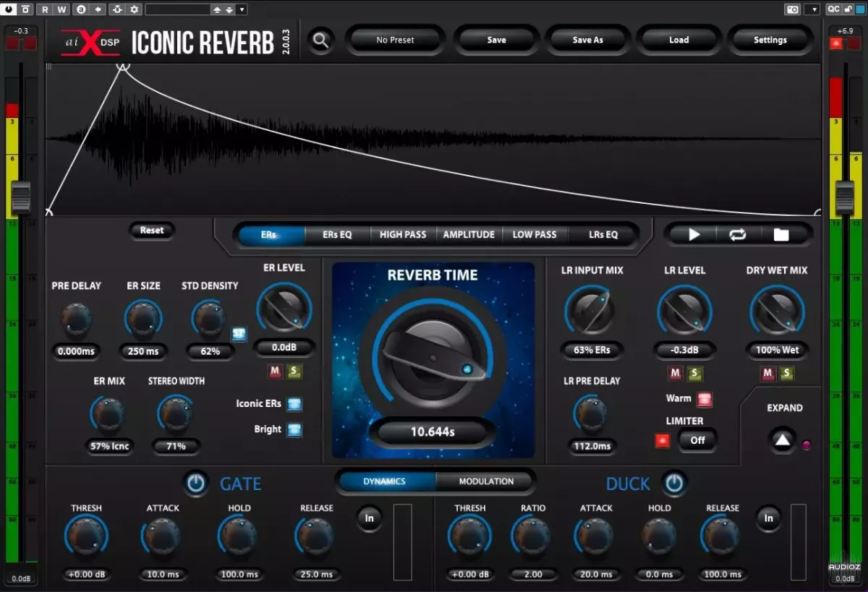The width and height of the screenshot is (868, 592).
Task: Click the 10.644s reverb time value field
Action: coord(433,432)
